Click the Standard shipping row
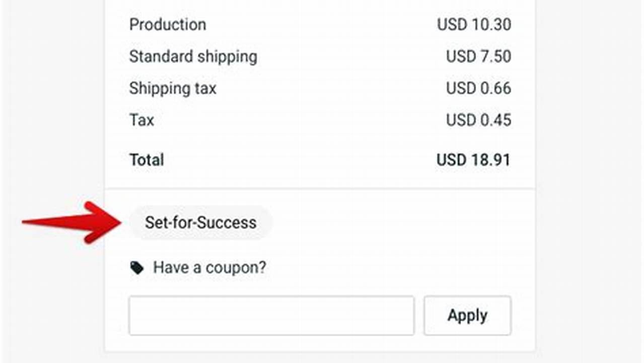 click(193, 56)
